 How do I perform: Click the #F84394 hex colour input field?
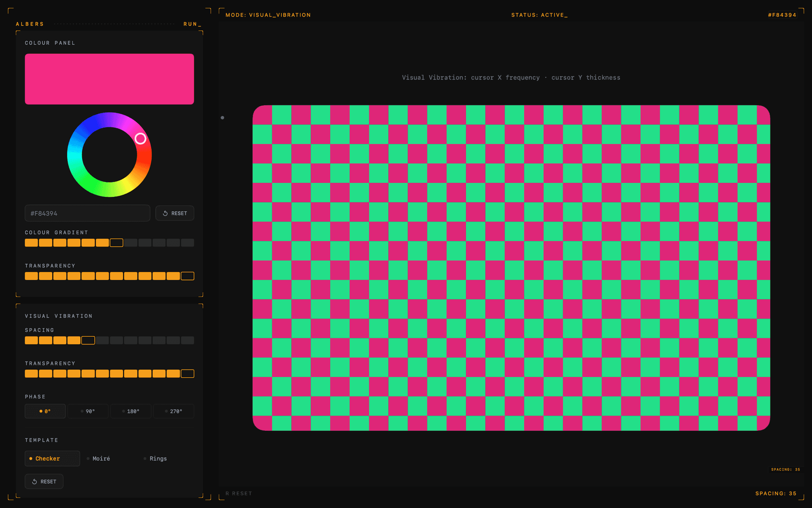(x=87, y=214)
